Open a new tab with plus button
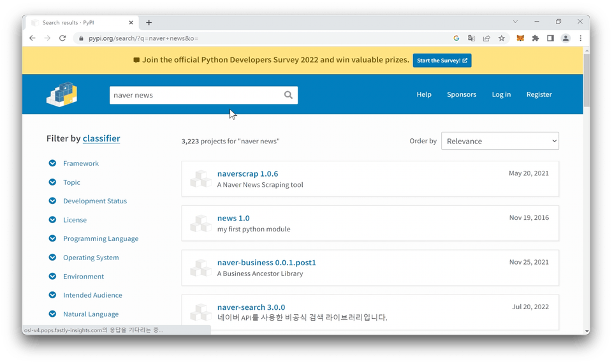 click(149, 22)
